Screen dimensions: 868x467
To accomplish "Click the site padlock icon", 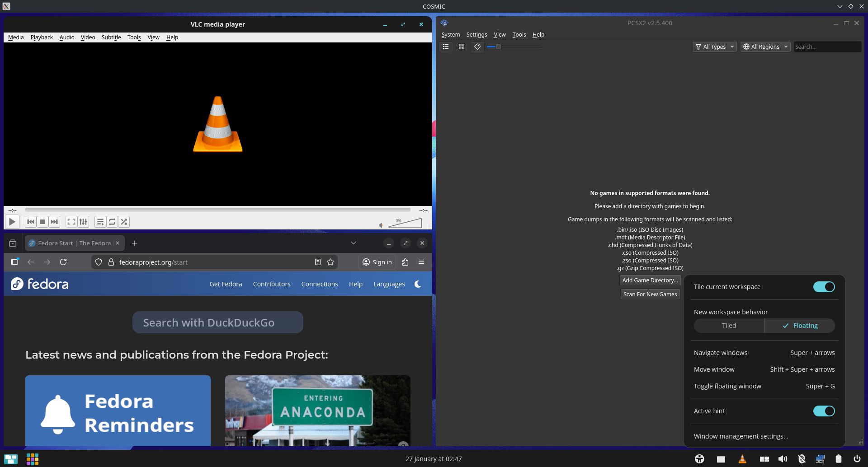I will click(111, 262).
